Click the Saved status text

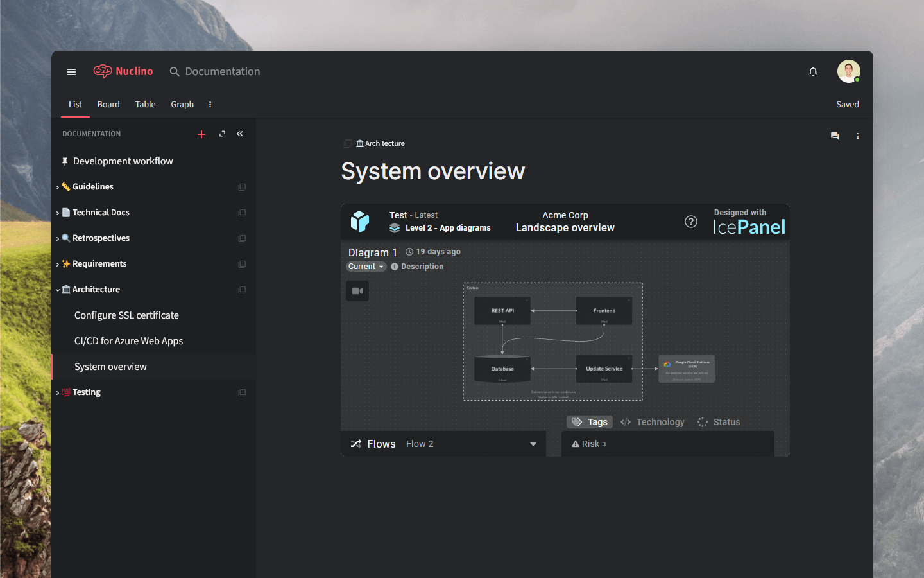[x=847, y=105]
